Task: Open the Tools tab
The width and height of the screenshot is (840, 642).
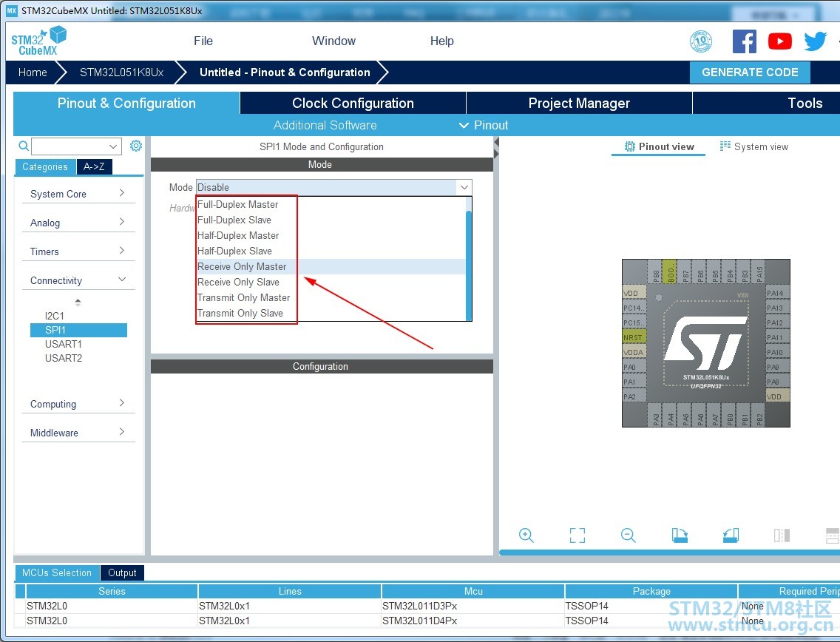Action: (x=804, y=103)
